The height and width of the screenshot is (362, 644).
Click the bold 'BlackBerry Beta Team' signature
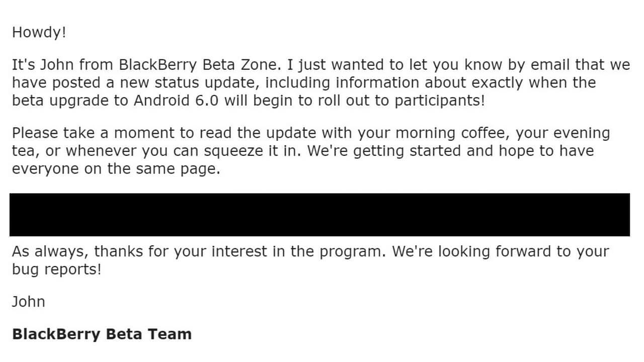point(102,334)
